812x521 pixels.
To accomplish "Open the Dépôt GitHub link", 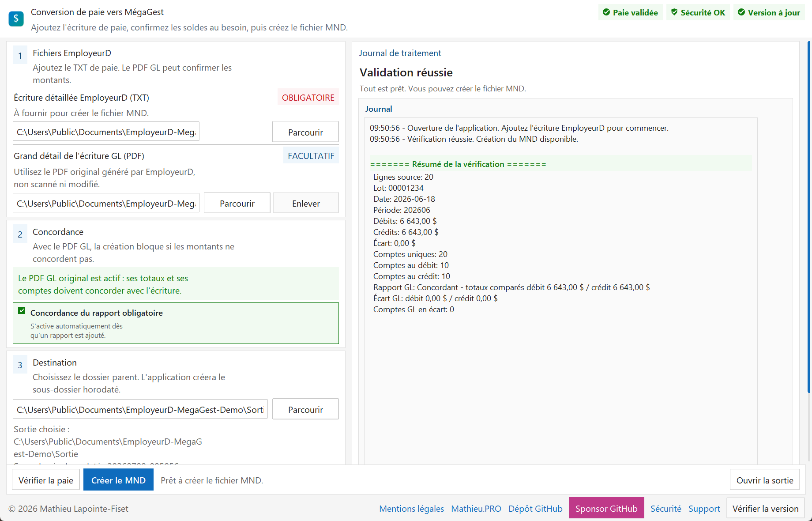I will click(535, 509).
